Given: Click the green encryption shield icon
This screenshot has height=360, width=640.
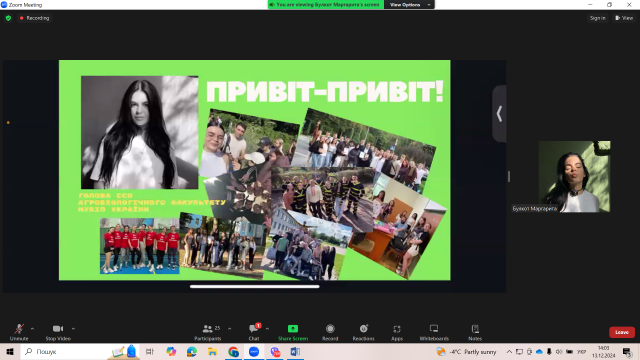Looking at the screenshot, I should pos(8,18).
